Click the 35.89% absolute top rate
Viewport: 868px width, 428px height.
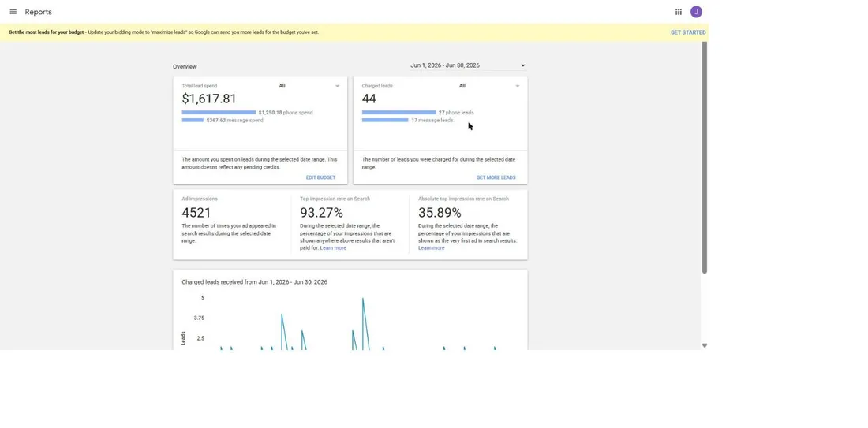440,213
